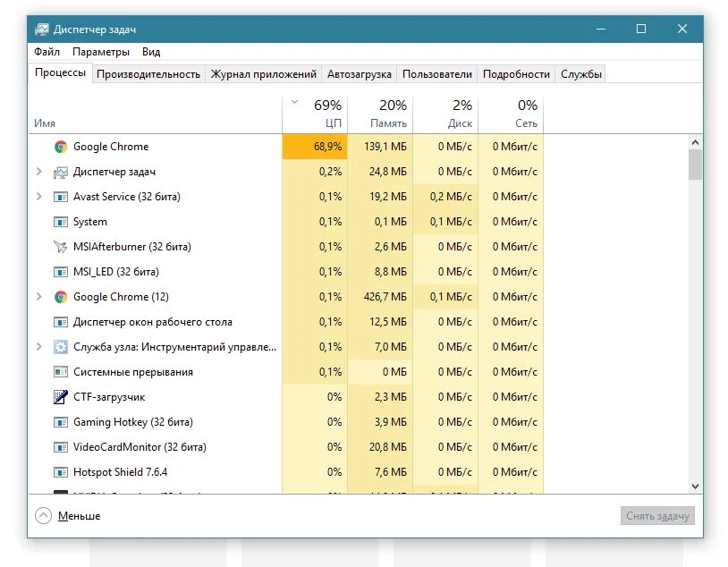Select the CTF-загрузчик process name
The image size is (728, 567).
click(x=109, y=397)
